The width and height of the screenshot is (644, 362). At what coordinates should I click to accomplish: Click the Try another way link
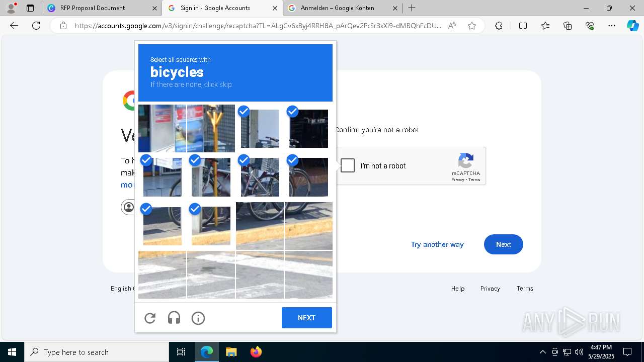click(x=437, y=244)
